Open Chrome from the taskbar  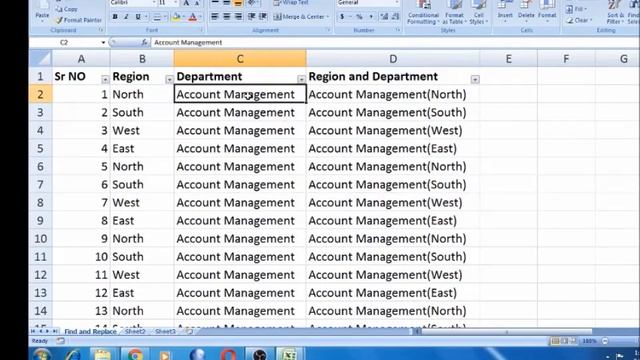tap(134, 354)
